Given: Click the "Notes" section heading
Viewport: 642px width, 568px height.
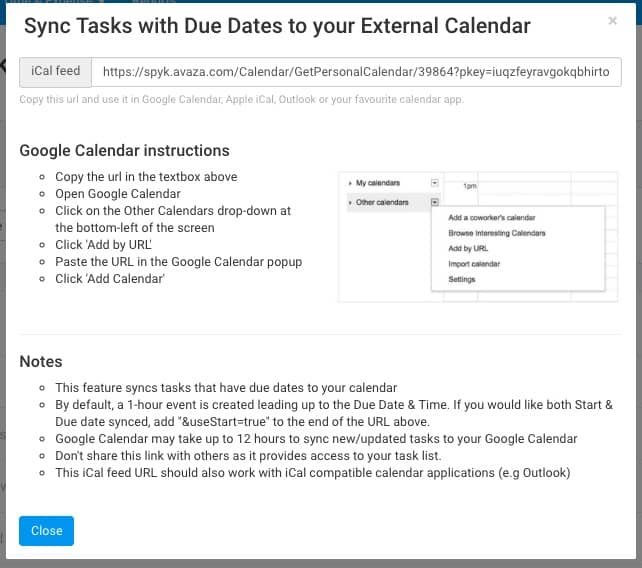Looking at the screenshot, I should (41, 362).
